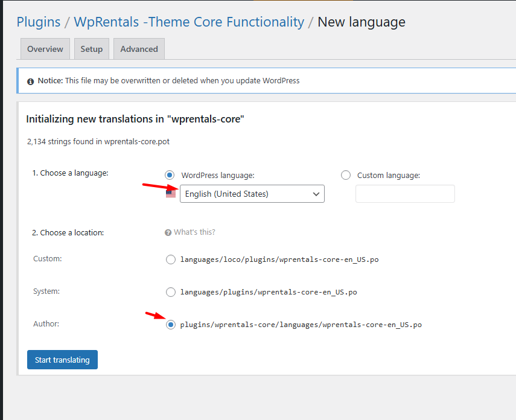Image resolution: width=516 pixels, height=420 pixels.
Task: Click the question mark help icon
Action: (168, 232)
